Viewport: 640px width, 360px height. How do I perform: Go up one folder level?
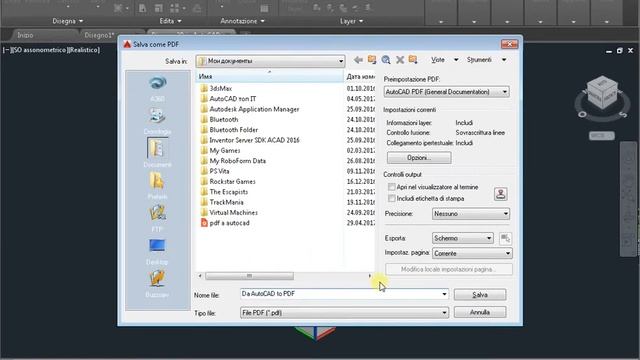click(372, 60)
